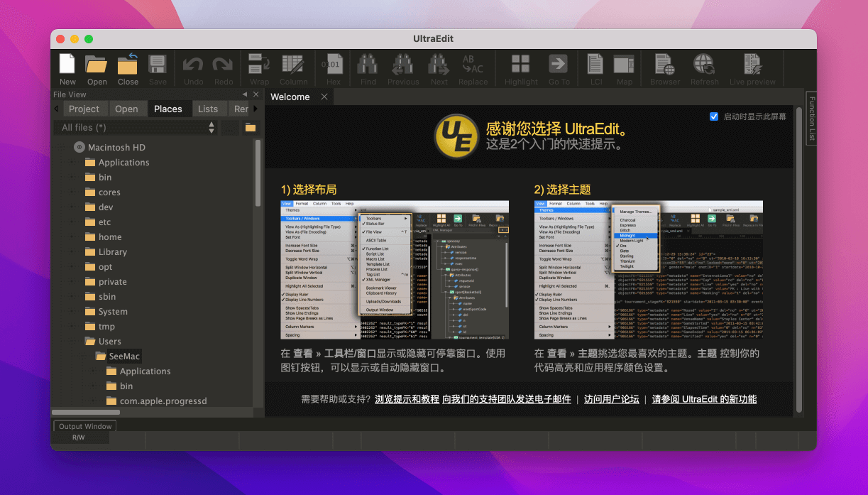868x495 pixels.
Task: Expand the Library folder in the tree
Action: (x=71, y=252)
